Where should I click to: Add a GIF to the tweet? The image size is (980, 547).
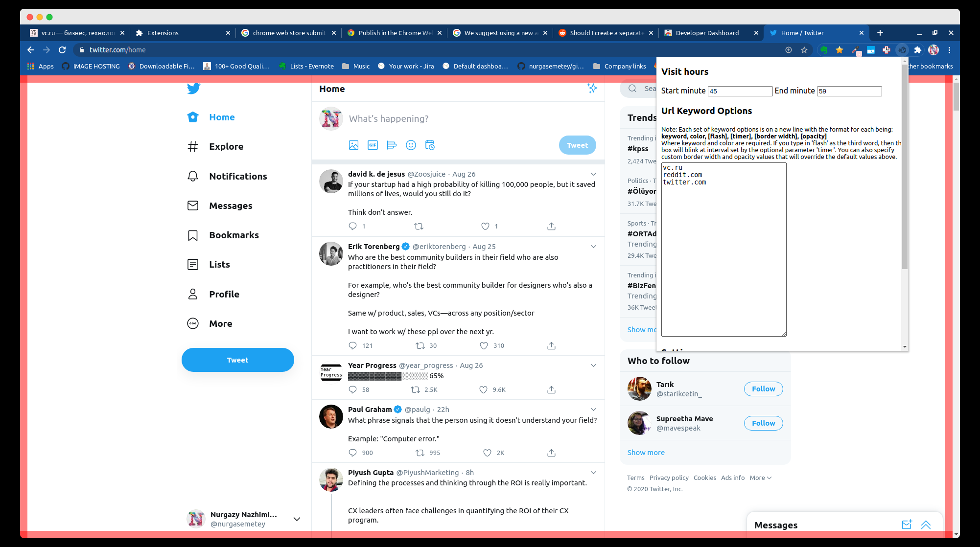373,145
